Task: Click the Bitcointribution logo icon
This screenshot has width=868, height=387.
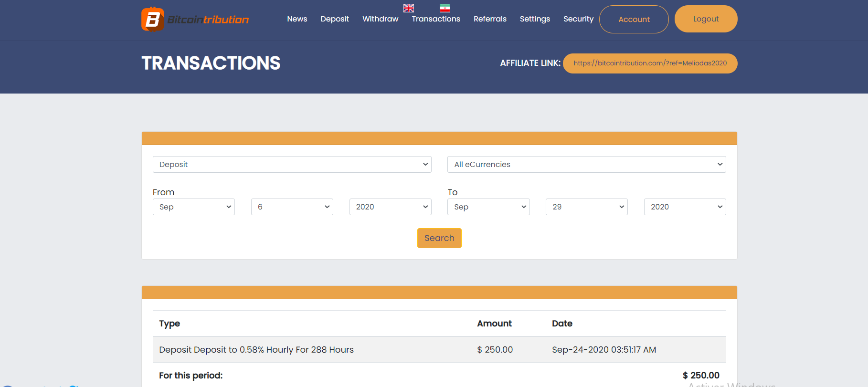Action: (153, 19)
